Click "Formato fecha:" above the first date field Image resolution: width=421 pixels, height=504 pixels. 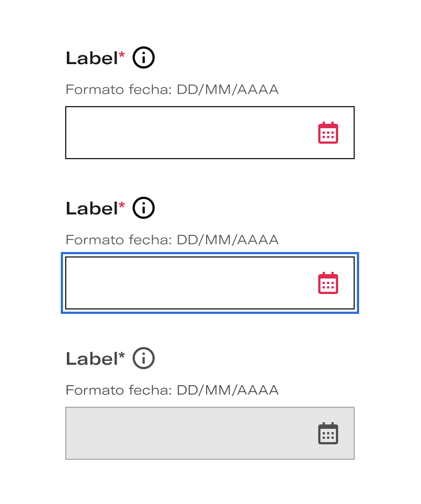point(119,90)
